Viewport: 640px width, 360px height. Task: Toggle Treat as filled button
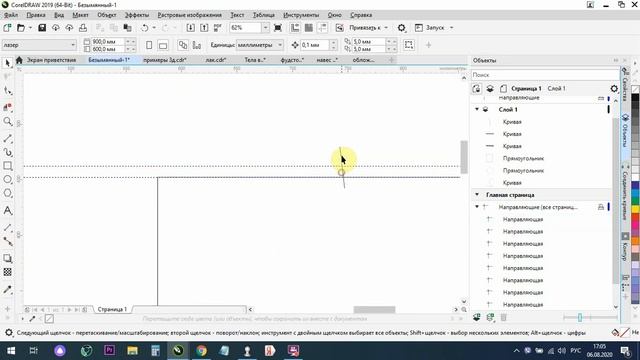pos(409,45)
